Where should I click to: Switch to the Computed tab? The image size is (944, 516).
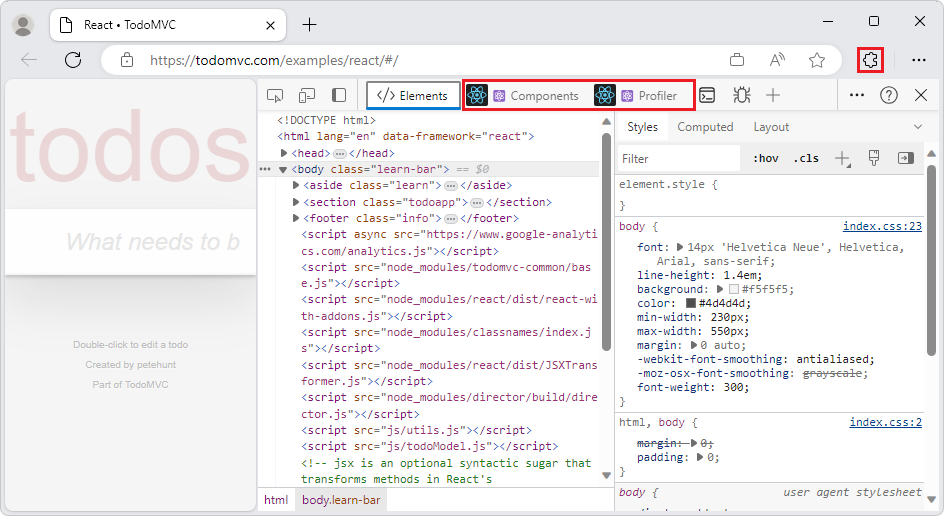(x=705, y=127)
